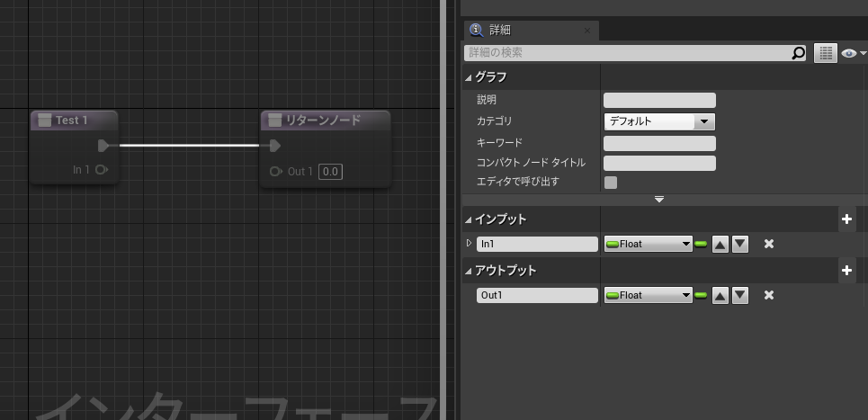Click the コンパクト ノード タイトル field

[659, 164]
